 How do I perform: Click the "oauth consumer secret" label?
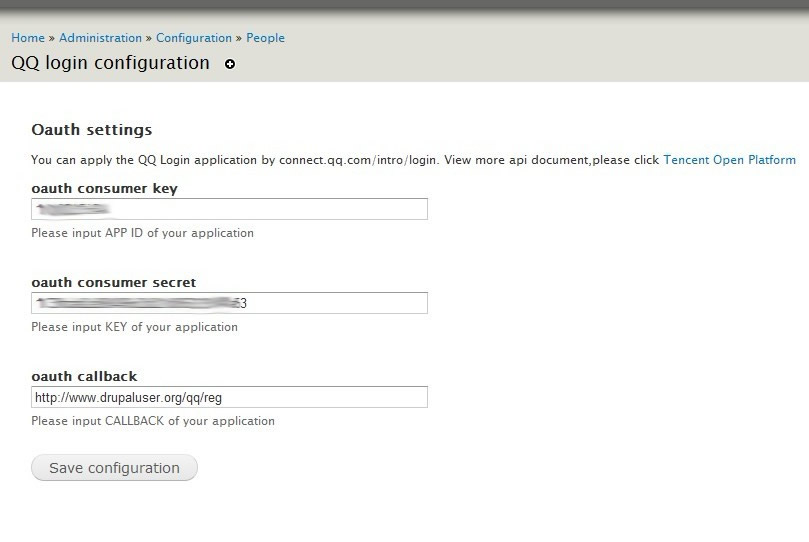[113, 282]
